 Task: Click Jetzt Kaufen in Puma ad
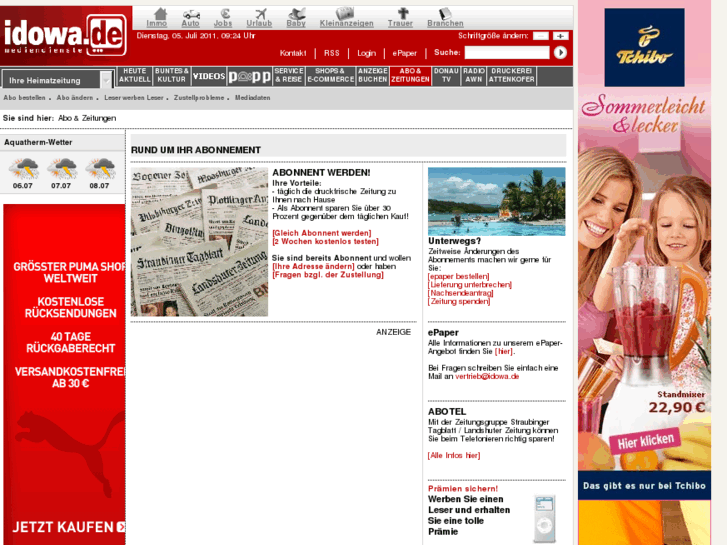tap(69, 527)
